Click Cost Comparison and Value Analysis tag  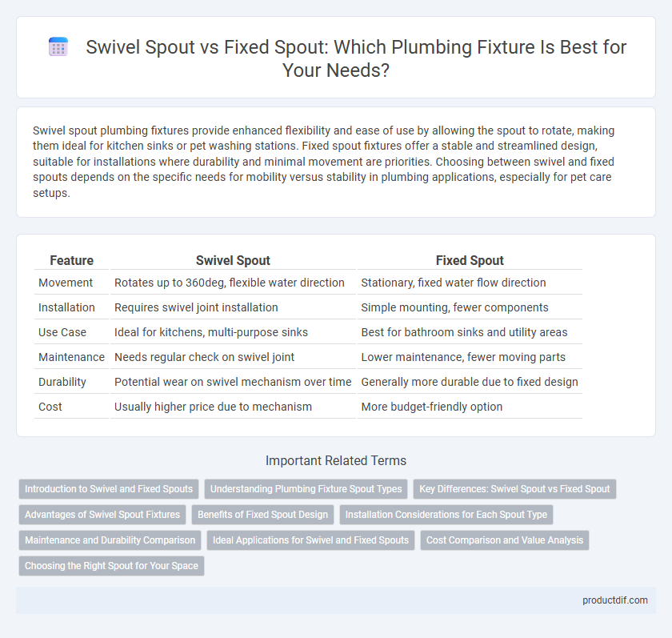click(x=505, y=540)
